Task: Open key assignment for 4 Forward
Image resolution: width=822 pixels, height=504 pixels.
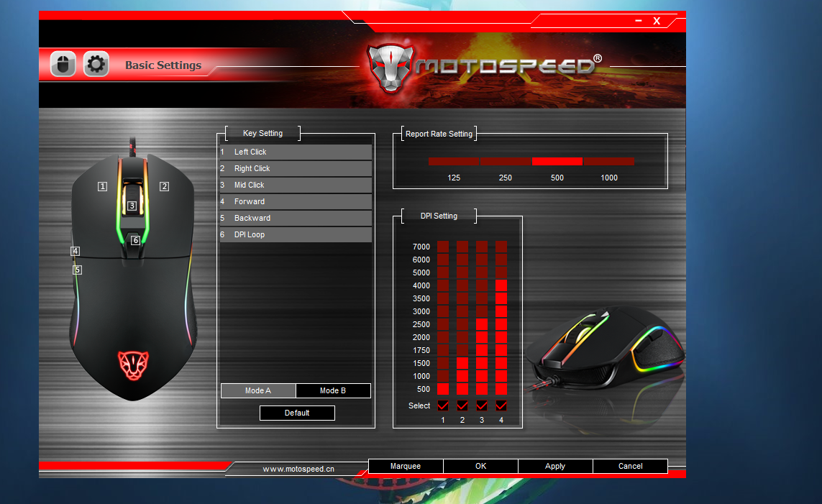Action: (296, 201)
